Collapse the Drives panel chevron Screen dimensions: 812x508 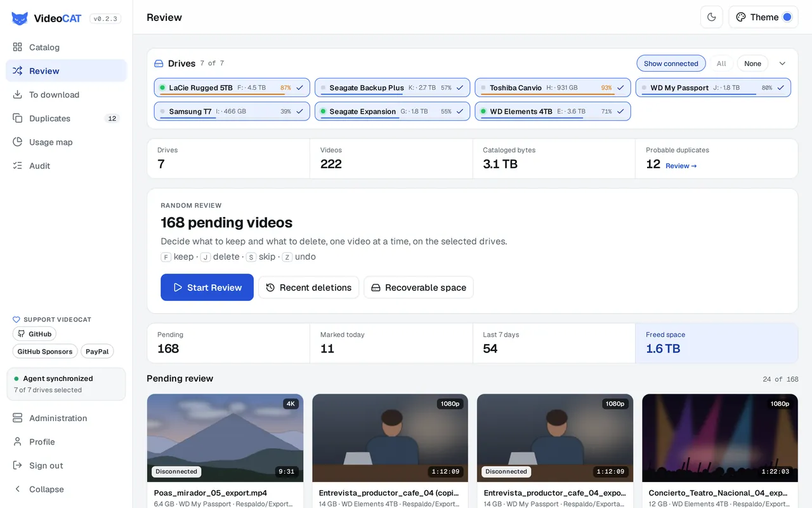(782, 63)
